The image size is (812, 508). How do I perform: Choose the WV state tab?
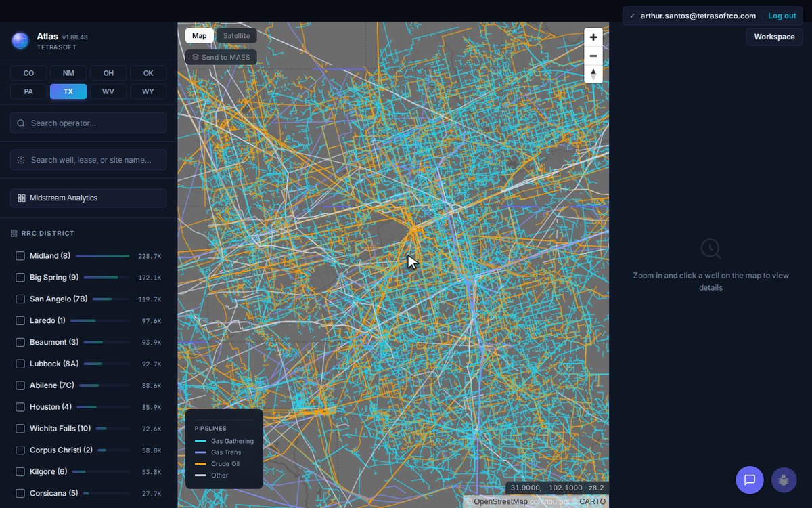pos(108,91)
